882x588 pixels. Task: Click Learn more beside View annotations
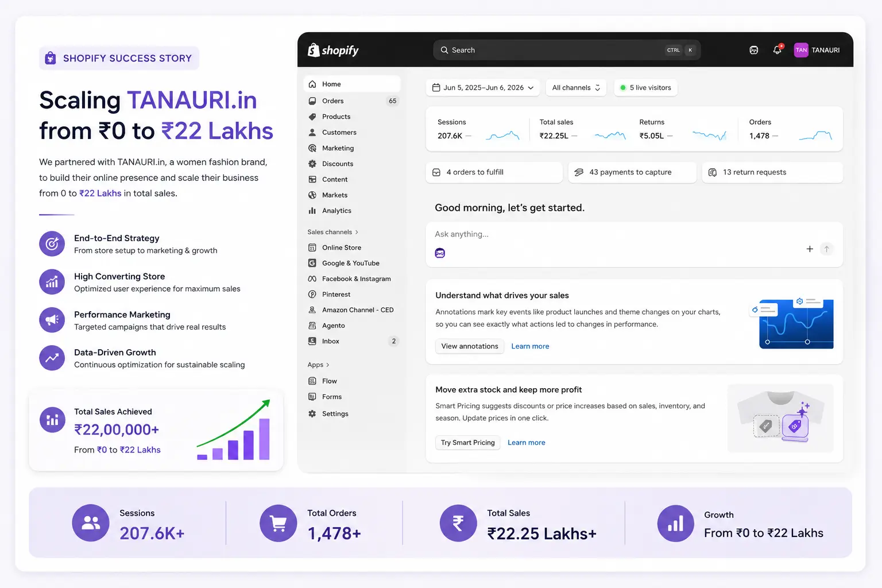(x=530, y=346)
